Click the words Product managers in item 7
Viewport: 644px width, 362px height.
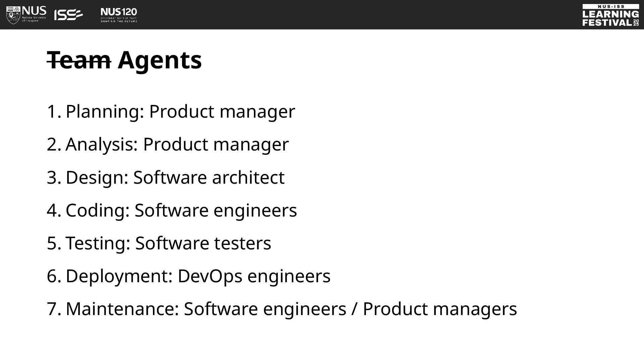[x=440, y=308]
